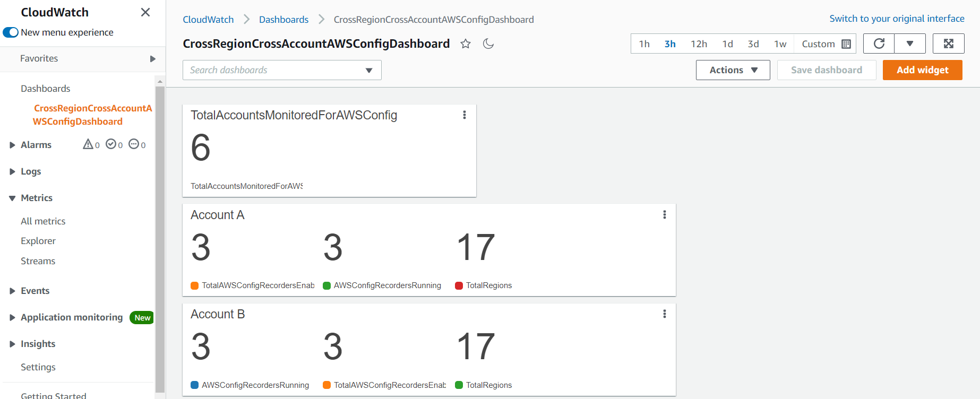The image size is (980, 399).
Task: Click the Account B widget title
Action: [x=218, y=314]
